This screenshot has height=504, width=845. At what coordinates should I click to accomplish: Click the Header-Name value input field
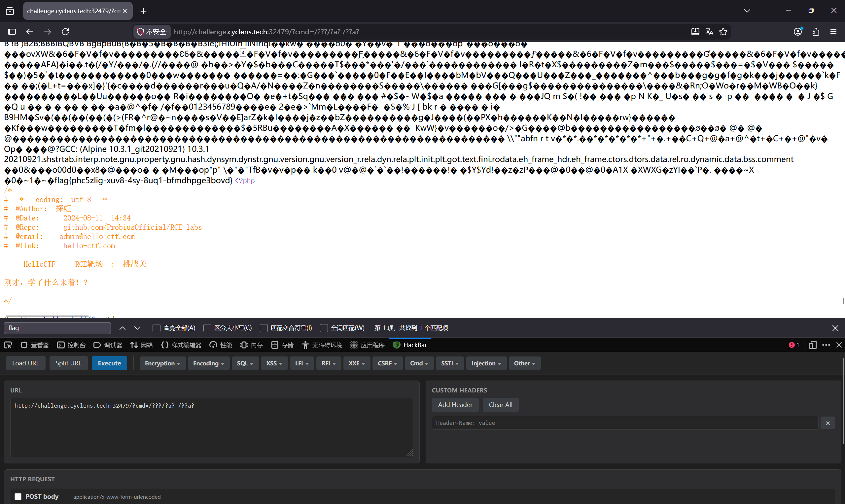pyautogui.click(x=625, y=423)
